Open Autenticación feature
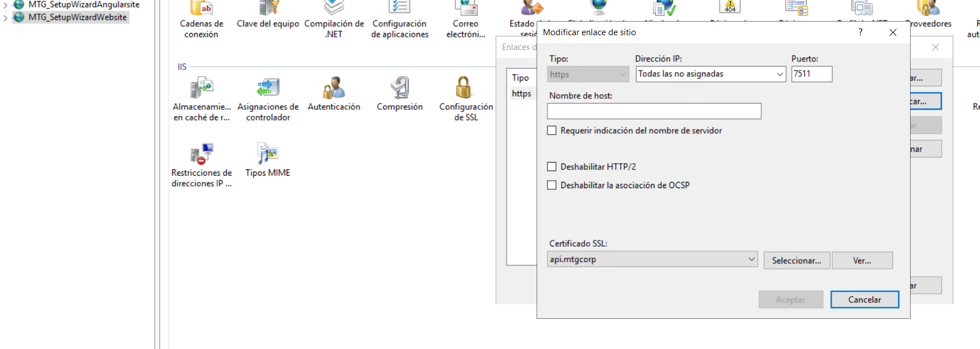 [334, 94]
